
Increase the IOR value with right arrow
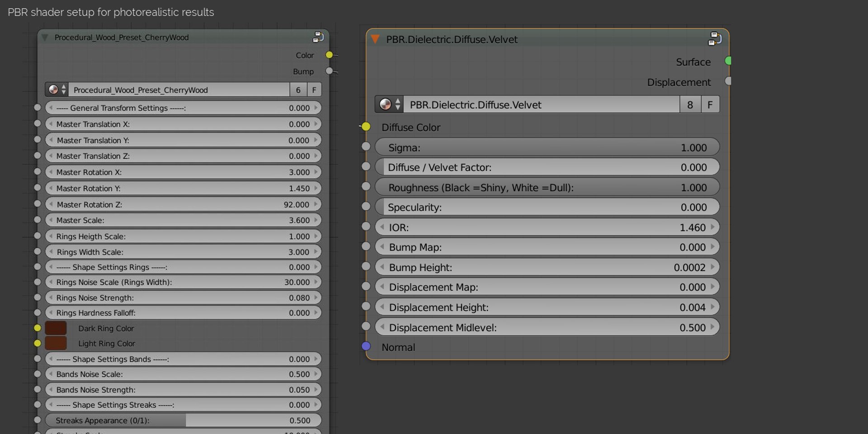coord(712,227)
